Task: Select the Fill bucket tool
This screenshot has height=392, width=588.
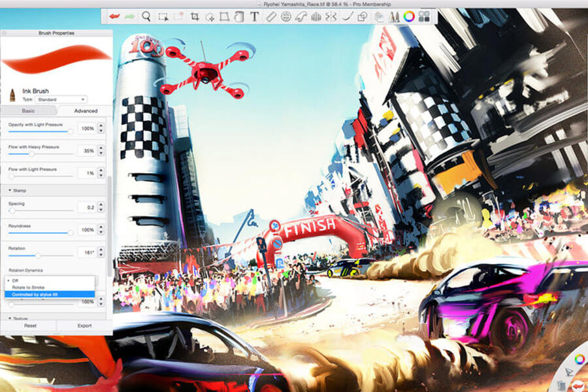Action: 239,17
